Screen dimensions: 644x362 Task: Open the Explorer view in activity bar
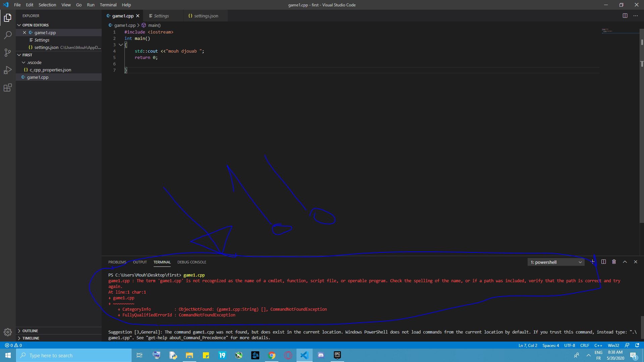click(x=8, y=18)
